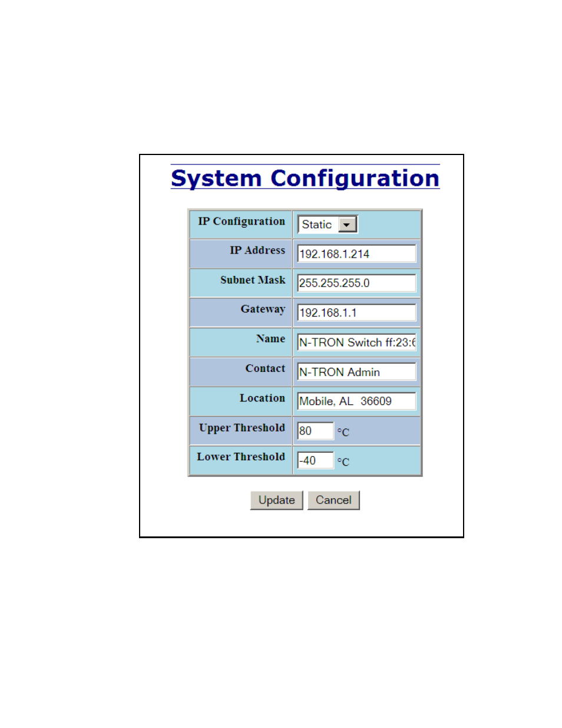Click the Location field Mobile, AL

click(356, 401)
